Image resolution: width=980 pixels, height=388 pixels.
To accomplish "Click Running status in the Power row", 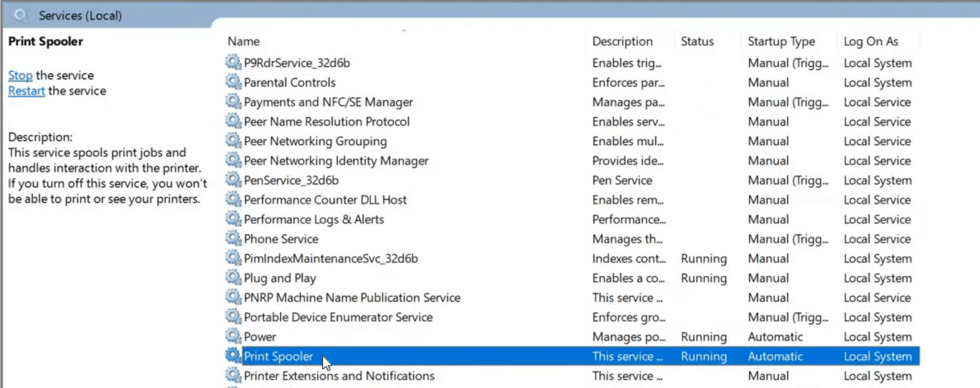I will (x=704, y=337).
